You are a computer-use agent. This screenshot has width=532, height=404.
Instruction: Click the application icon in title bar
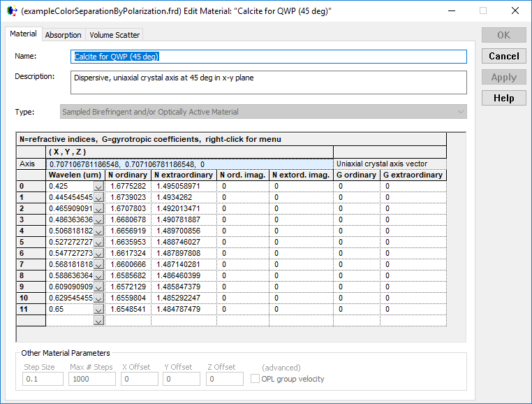coord(11,11)
